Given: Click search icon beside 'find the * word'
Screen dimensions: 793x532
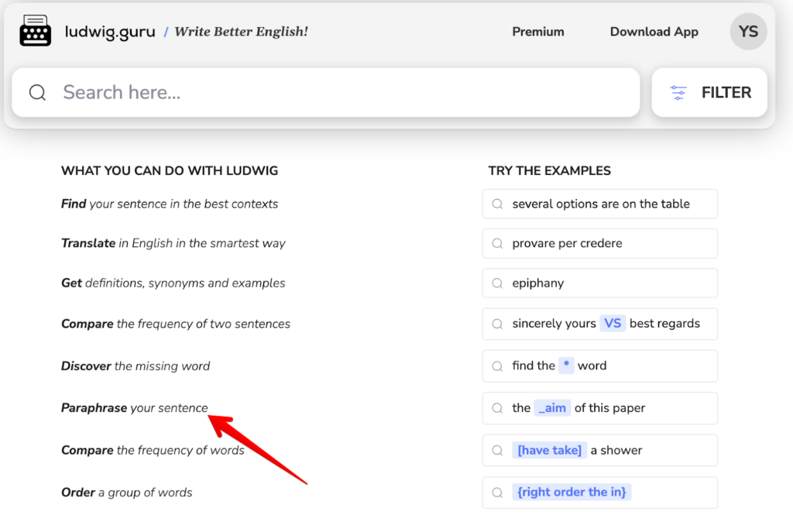Looking at the screenshot, I should tap(498, 366).
